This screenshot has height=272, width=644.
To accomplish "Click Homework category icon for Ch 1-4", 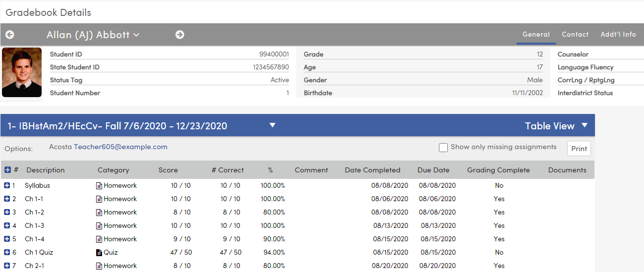I will (99, 239).
